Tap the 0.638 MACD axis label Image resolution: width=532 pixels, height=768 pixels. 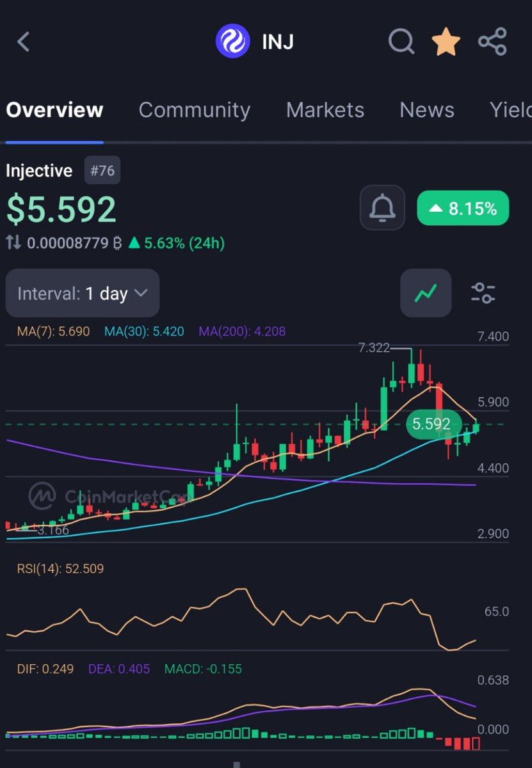click(493, 680)
